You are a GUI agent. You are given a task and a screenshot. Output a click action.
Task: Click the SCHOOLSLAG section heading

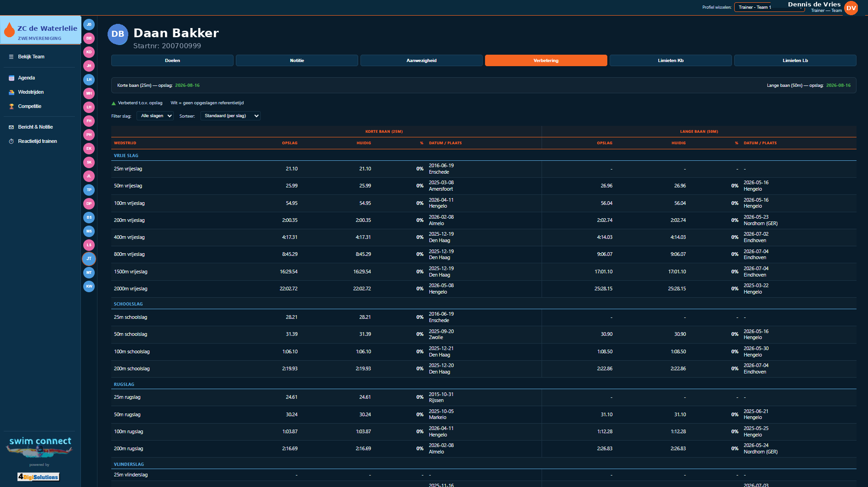click(x=128, y=304)
